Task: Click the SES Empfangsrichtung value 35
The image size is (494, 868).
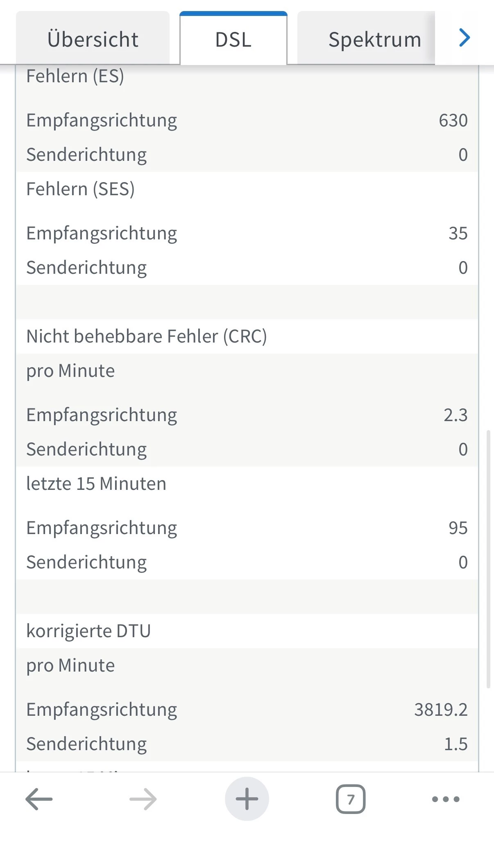Action: tap(458, 233)
